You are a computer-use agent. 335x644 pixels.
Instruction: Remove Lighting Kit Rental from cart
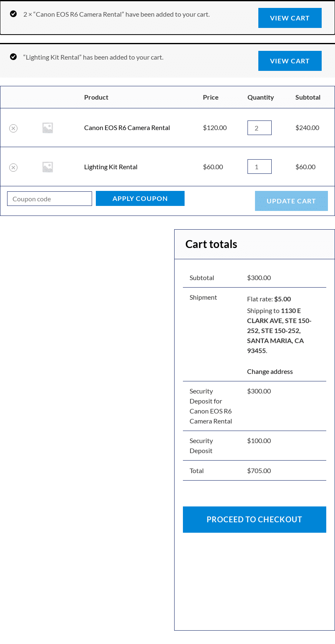click(x=13, y=168)
